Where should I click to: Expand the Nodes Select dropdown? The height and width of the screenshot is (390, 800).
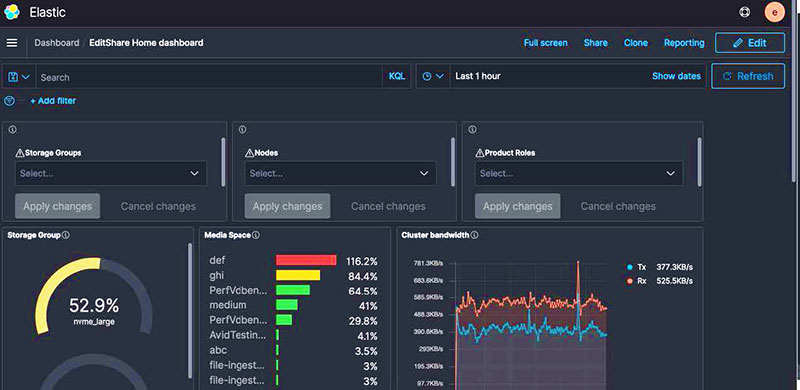pos(341,174)
